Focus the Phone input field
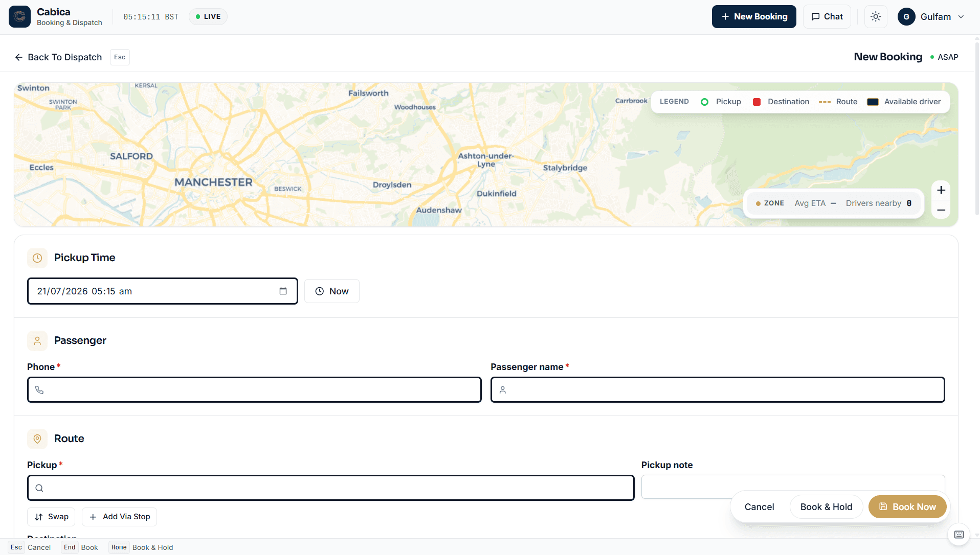 point(254,390)
